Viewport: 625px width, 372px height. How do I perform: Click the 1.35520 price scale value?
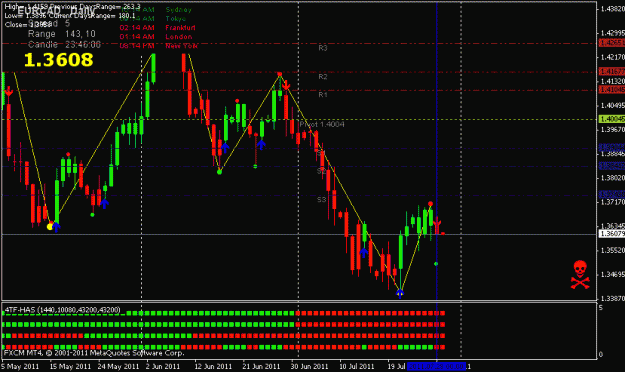(612, 250)
